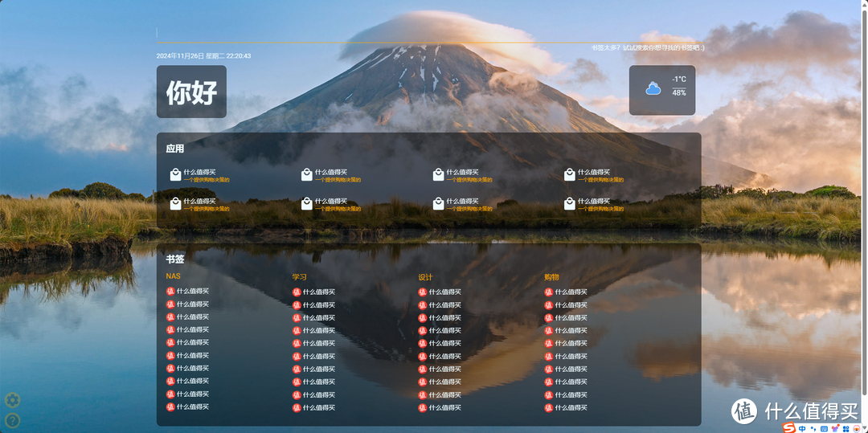Click the 48% humidity value
The height and width of the screenshot is (433, 868).
click(x=679, y=93)
